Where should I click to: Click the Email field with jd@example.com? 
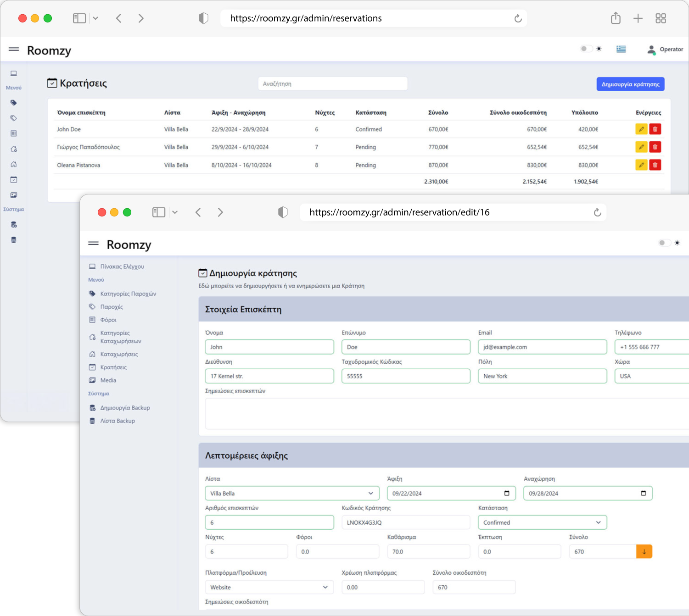pyautogui.click(x=542, y=347)
